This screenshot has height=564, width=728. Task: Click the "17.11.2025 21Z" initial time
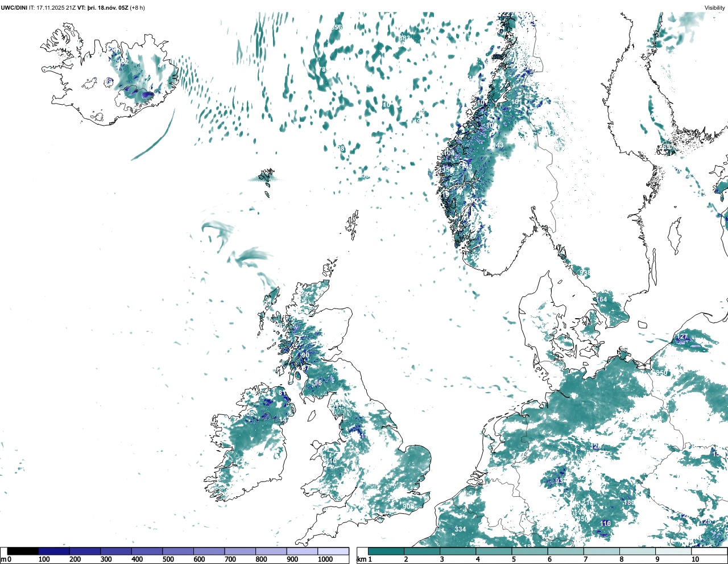(x=56, y=7)
